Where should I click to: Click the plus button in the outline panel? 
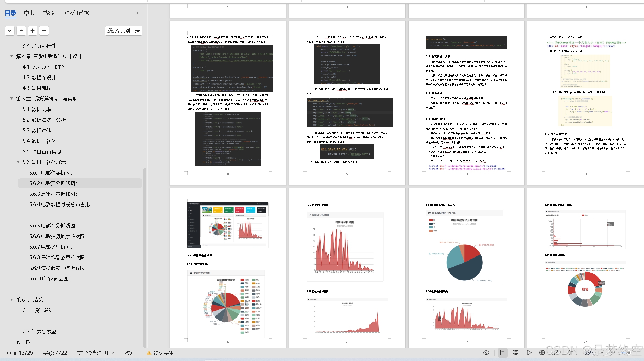click(x=33, y=31)
